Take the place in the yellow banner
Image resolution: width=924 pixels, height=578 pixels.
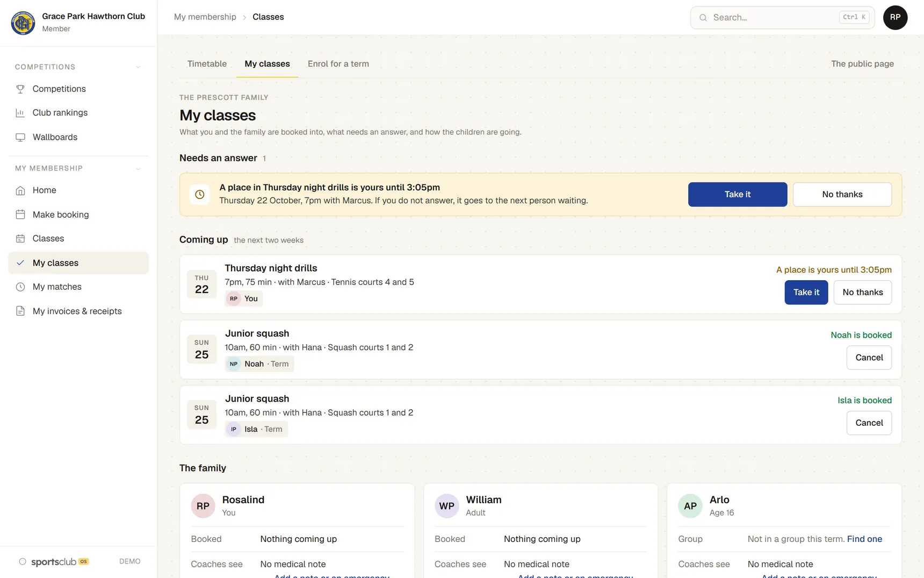738,195
